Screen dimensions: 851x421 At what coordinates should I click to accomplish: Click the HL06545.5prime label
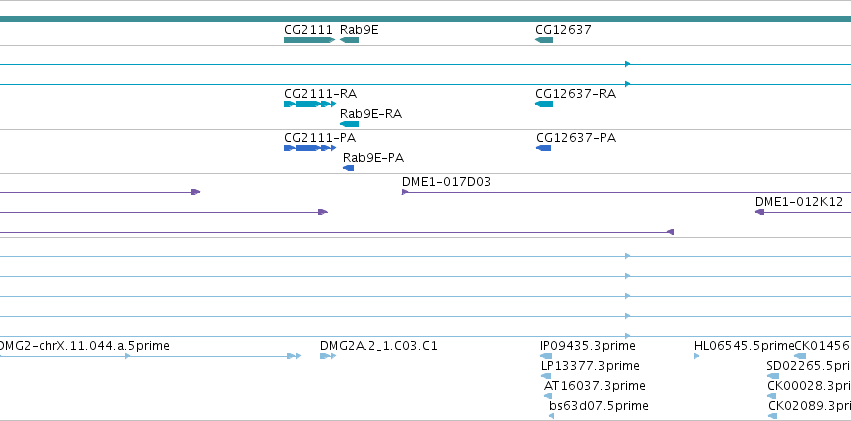tap(744, 346)
